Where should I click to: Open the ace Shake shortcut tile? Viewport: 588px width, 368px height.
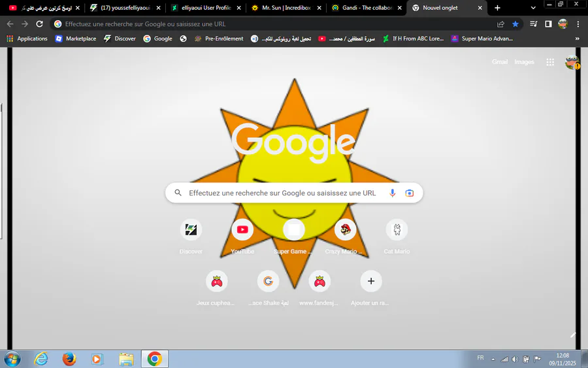tap(268, 288)
